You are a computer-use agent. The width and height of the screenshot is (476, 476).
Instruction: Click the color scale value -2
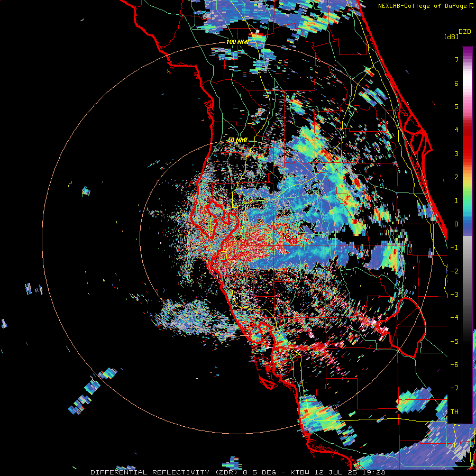(454, 271)
